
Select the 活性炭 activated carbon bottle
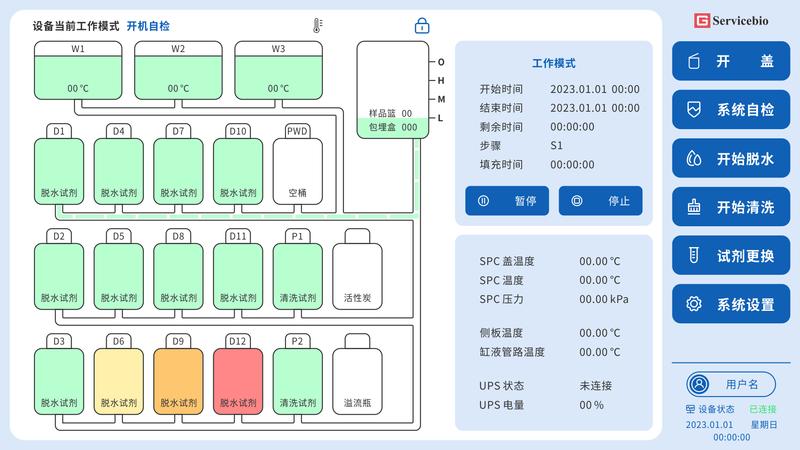(x=357, y=269)
